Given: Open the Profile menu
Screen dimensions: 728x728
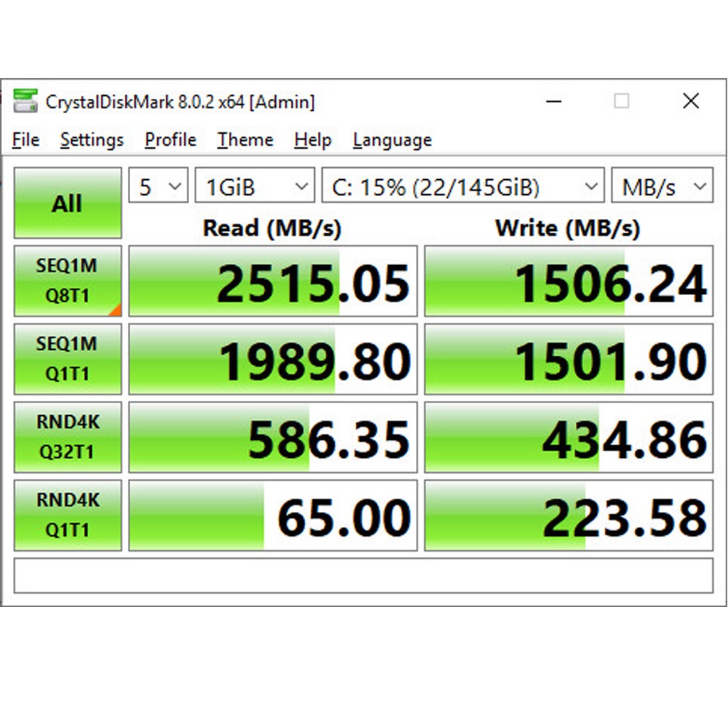Looking at the screenshot, I should pyautogui.click(x=171, y=140).
